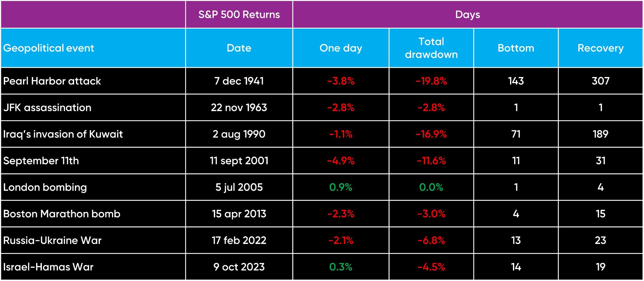Select the 'One day' column header
Image resolution: width=644 pixels, height=281 pixels.
coord(341,48)
